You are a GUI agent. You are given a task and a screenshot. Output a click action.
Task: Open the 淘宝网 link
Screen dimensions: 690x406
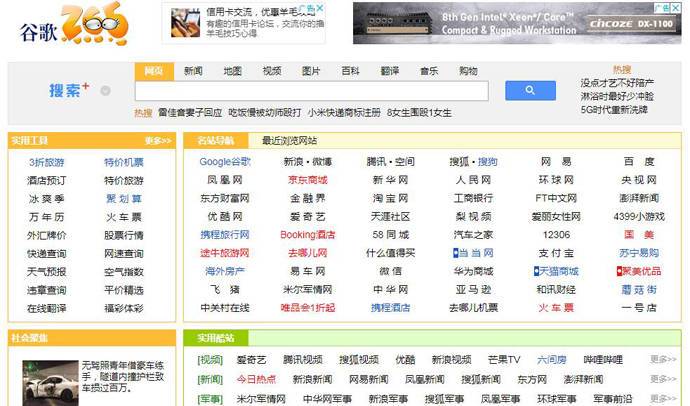click(x=390, y=198)
